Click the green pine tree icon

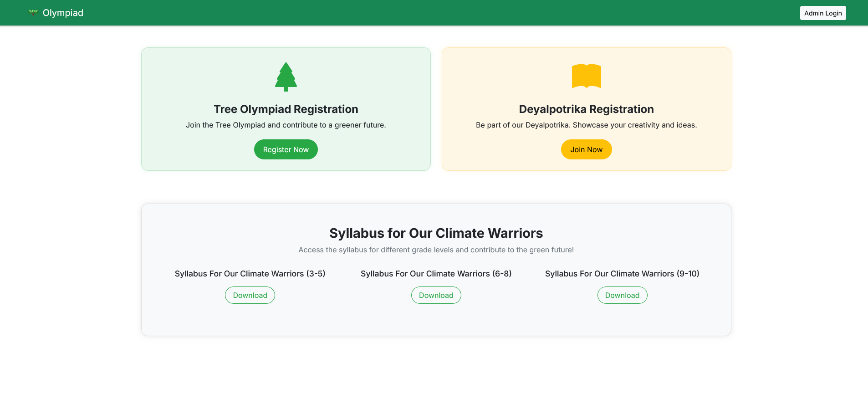[x=286, y=77]
